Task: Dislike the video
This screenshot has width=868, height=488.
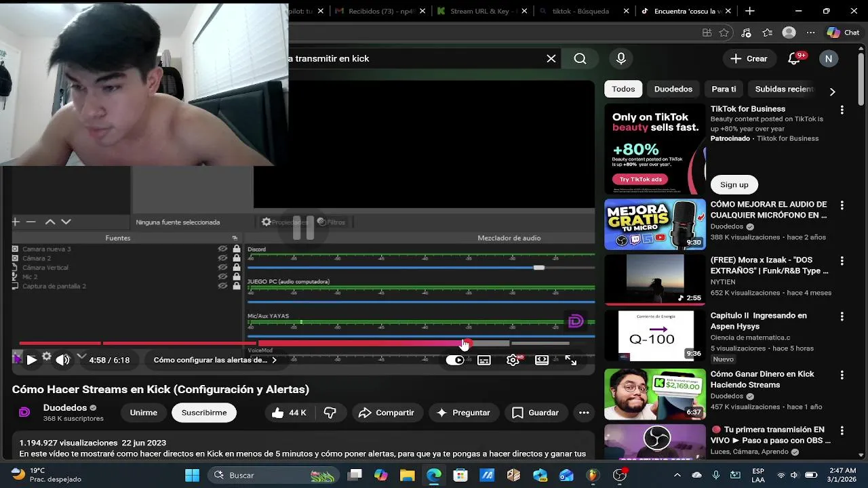Action: pyautogui.click(x=330, y=412)
